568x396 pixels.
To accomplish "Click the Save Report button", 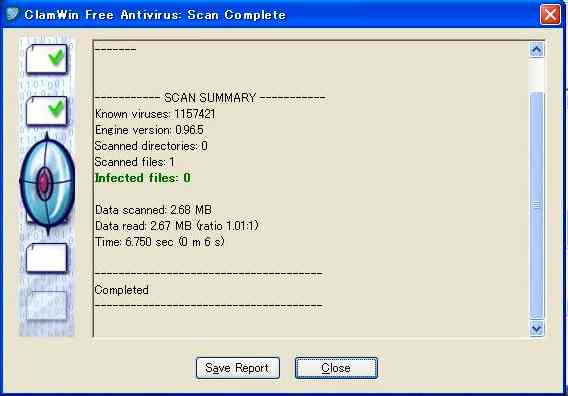I will [x=238, y=368].
